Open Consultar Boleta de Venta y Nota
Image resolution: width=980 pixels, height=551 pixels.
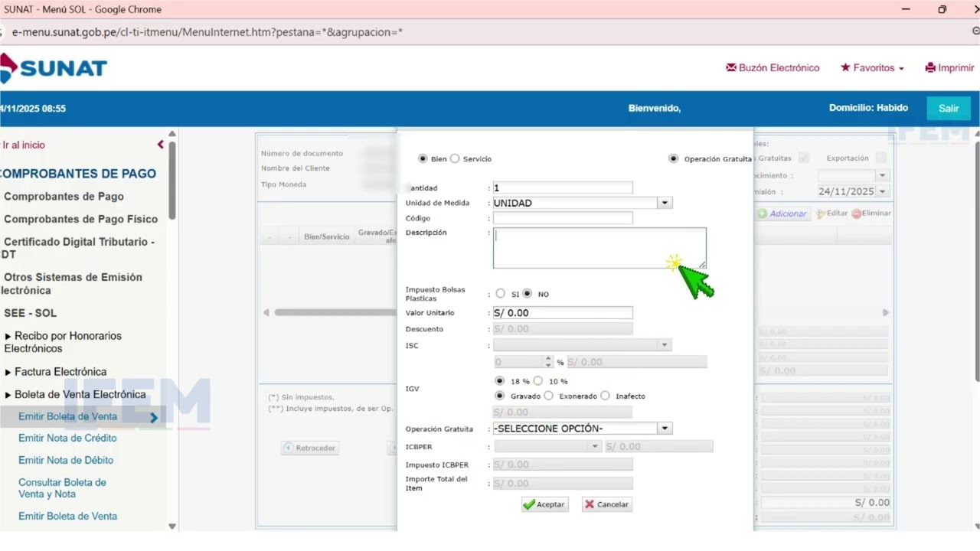point(62,488)
